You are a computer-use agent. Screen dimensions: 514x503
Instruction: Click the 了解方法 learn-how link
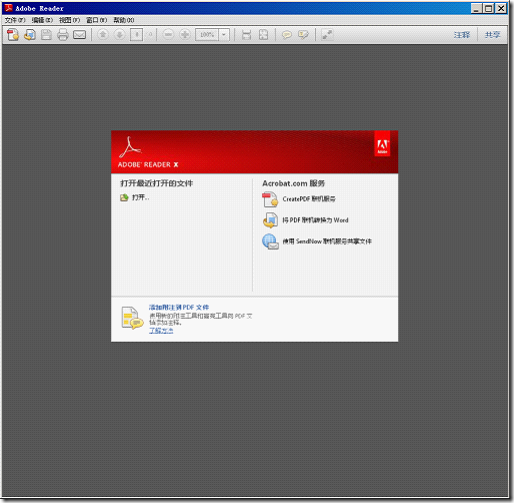click(x=161, y=330)
